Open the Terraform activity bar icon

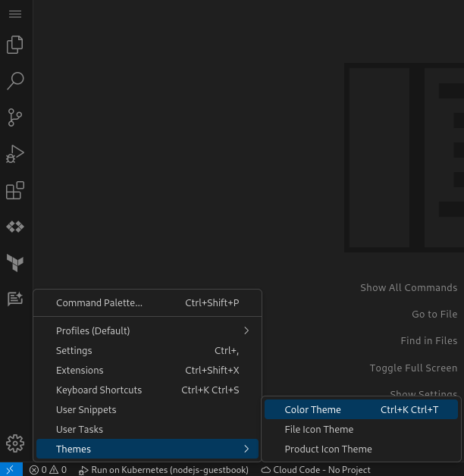click(x=15, y=262)
